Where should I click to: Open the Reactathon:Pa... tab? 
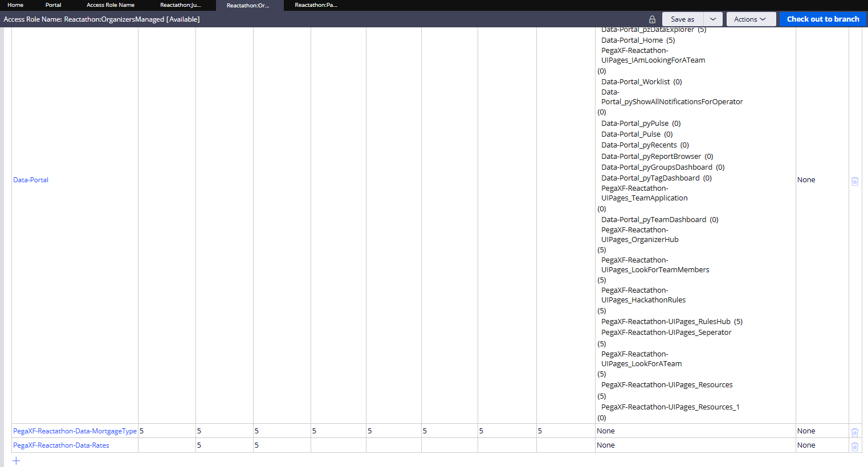point(316,5)
